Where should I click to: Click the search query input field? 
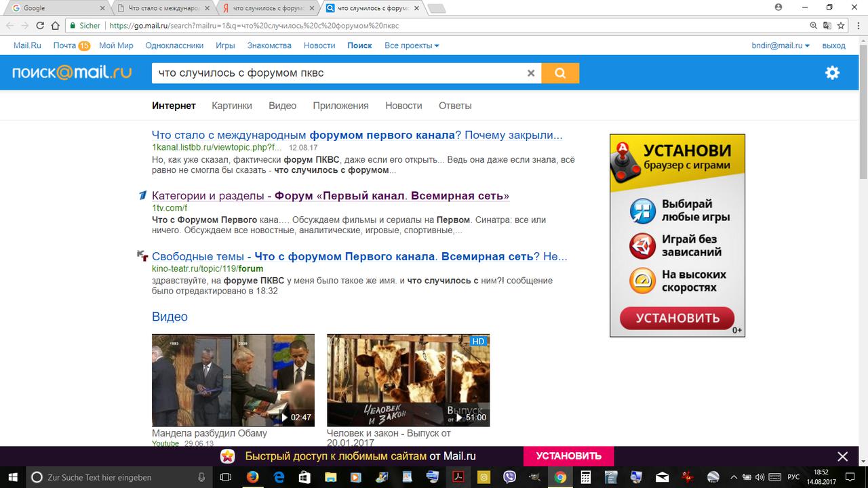[339, 73]
